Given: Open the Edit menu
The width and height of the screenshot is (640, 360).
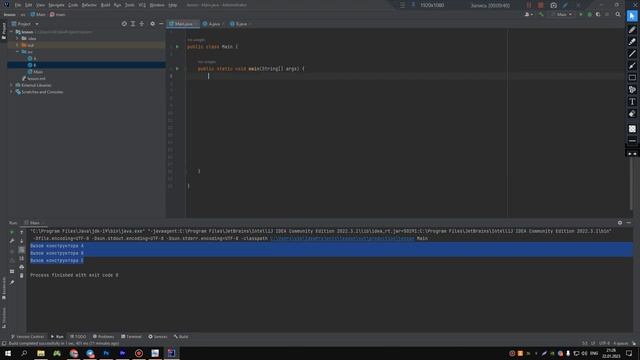Looking at the screenshot, I should tap(28, 5).
